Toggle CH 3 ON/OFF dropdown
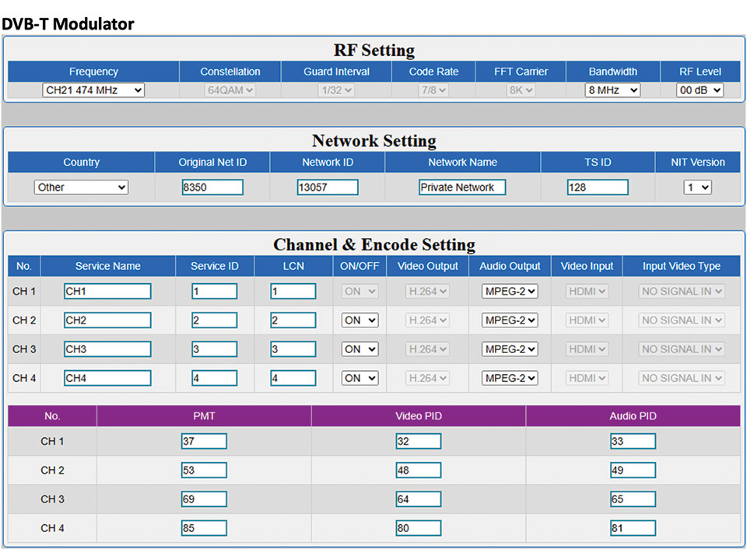Image resolution: width=747 pixels, height=560 pixels. pos(359,349)
